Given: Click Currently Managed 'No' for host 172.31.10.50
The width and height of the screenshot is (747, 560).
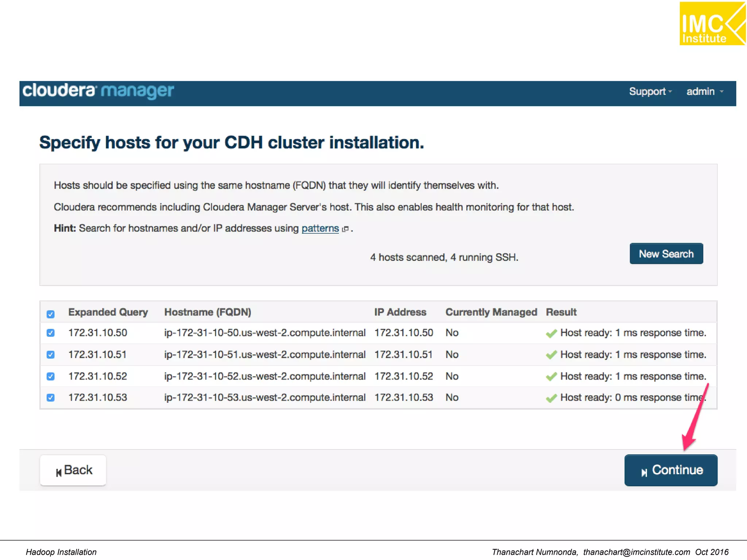Looking at the screenshot, I should (x=452, y=332).
